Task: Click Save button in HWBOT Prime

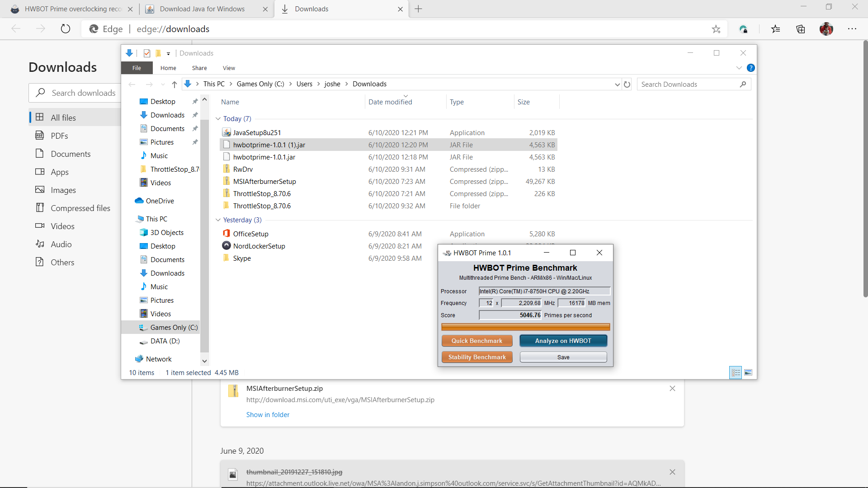Action: coord(563,357)
